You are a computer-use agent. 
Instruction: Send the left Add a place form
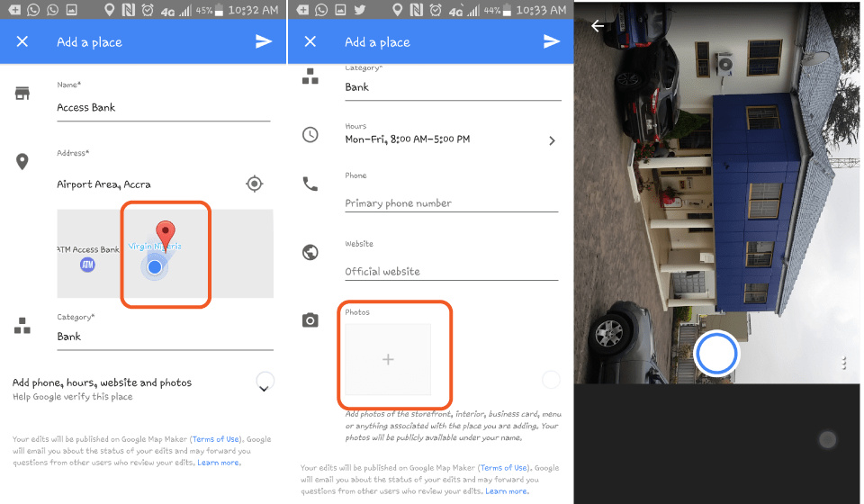264,41
